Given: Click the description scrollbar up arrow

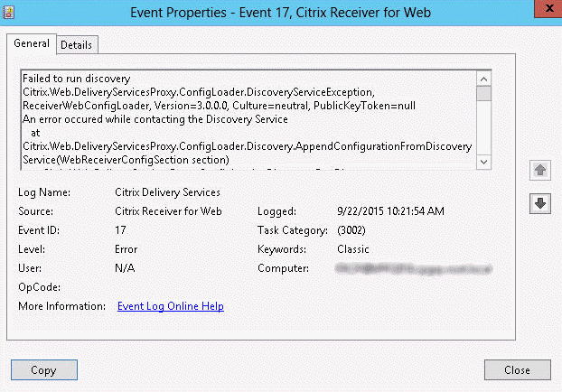Looking at the screenshot, I should point(484,79).
